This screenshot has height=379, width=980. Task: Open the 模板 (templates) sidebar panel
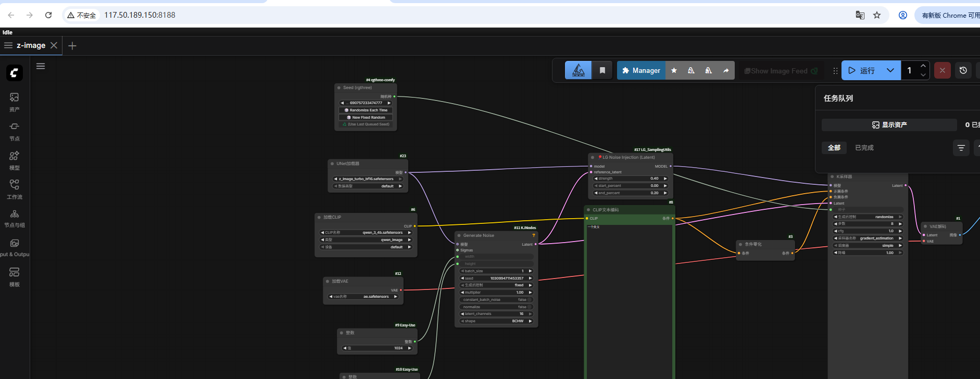pos(15,277)
